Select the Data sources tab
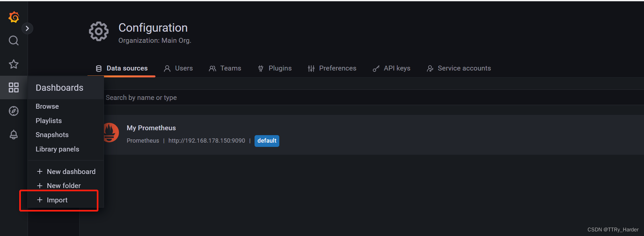Image resolution: width=644 pixels, height=236 pixels. point(122,68)
